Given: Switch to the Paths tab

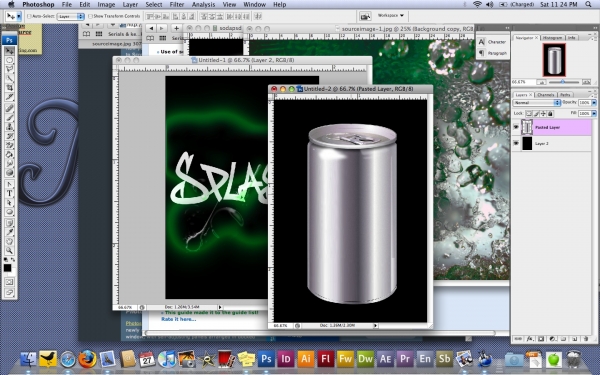Looking at the screenshot, I should coord(565,95).
